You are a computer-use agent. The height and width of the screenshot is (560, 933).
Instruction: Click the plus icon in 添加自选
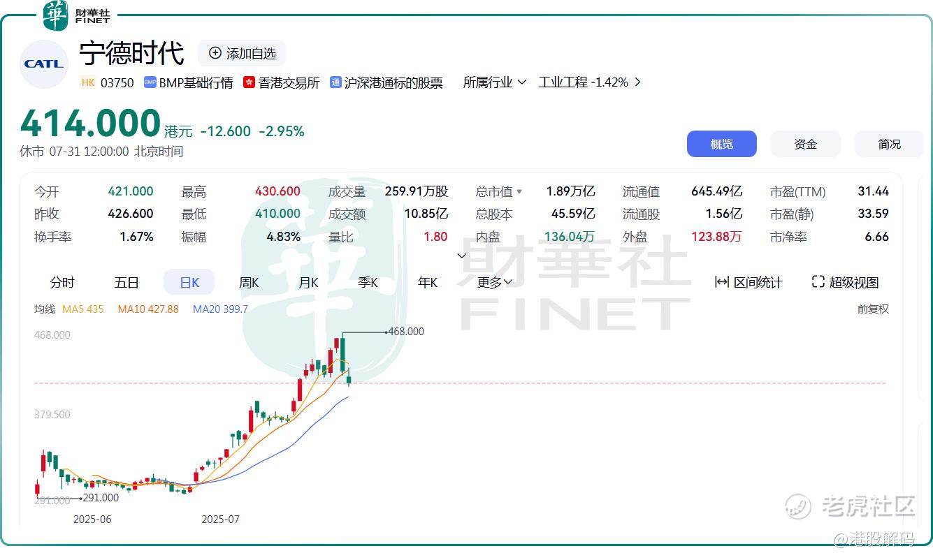coord(215,53)
